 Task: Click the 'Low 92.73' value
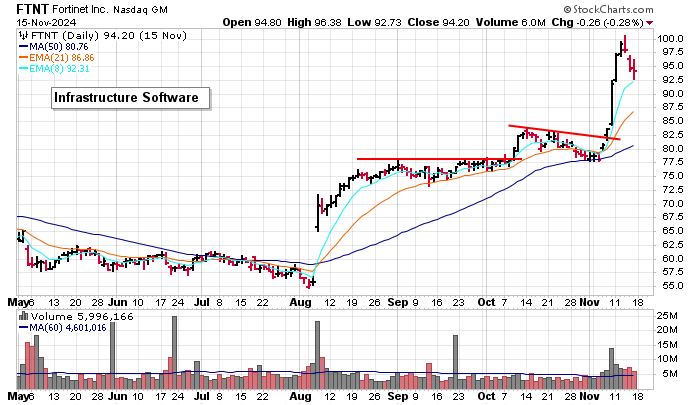(374, 22)
